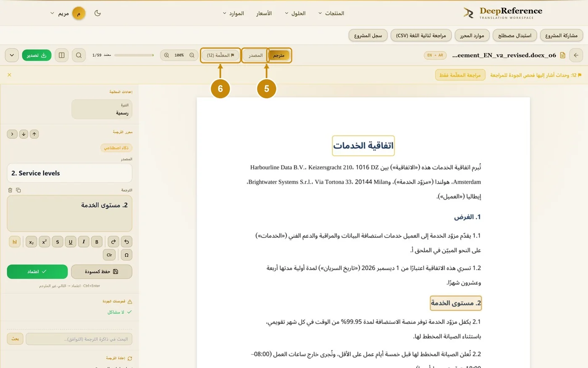Dismiss the review banner with the X
588x368 pixels.
coord(9,75)
